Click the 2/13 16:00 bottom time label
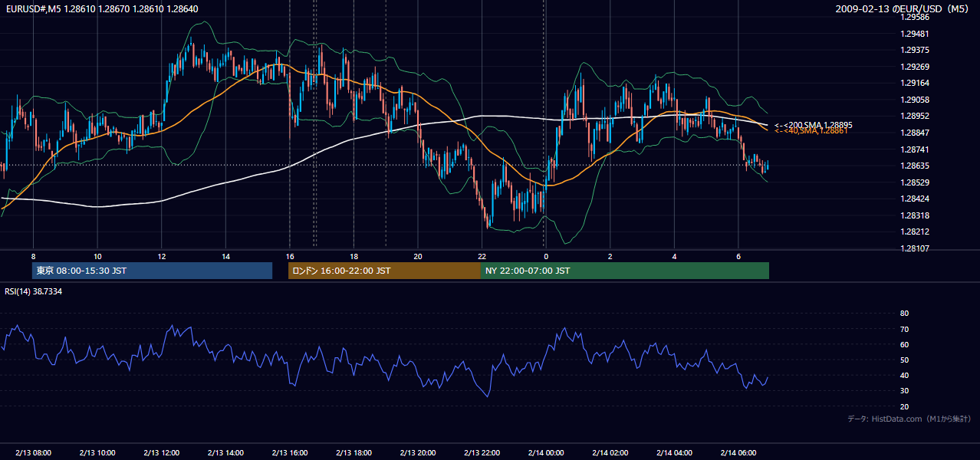Image resolution: width=980 pixels, height=460 pixels. click(290, 453)
